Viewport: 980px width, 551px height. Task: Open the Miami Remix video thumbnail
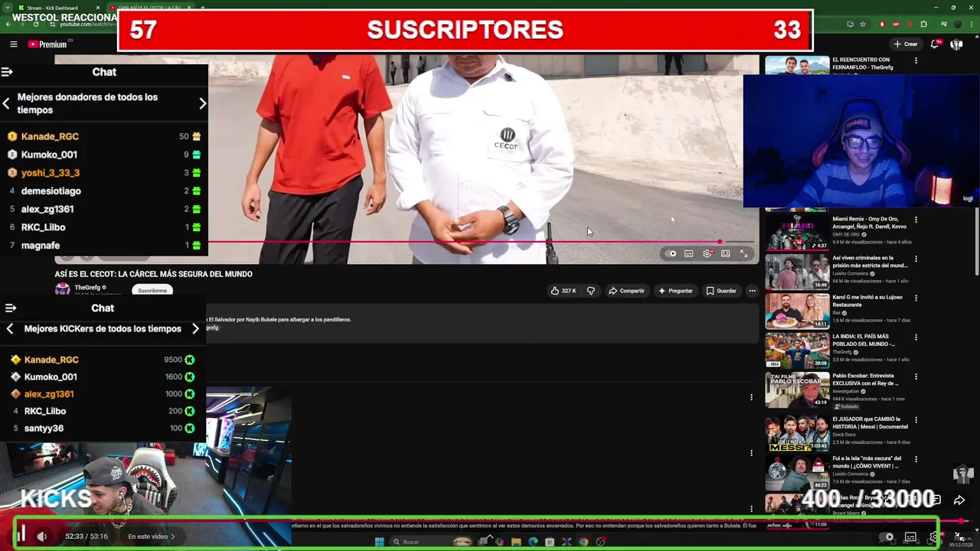[797, 232]
